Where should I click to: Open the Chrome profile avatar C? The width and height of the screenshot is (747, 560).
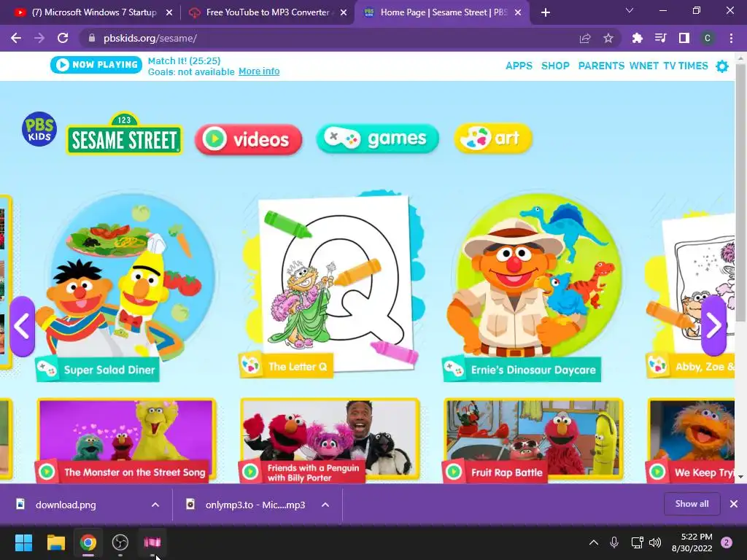tap(708, 38)
